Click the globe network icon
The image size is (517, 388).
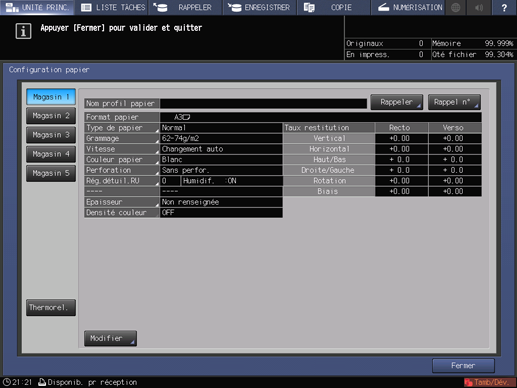456,7
